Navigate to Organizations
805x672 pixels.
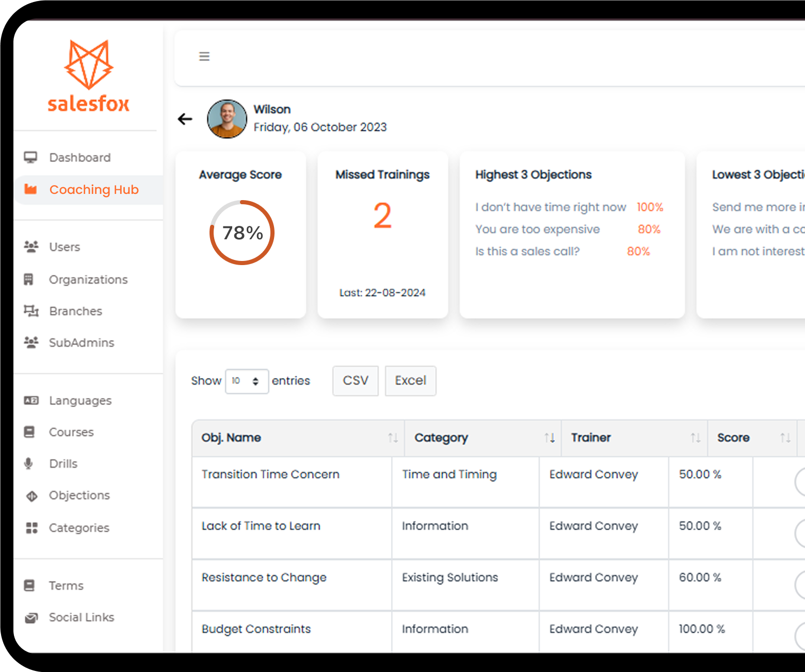pyautogui.click(x=88, y=279)
